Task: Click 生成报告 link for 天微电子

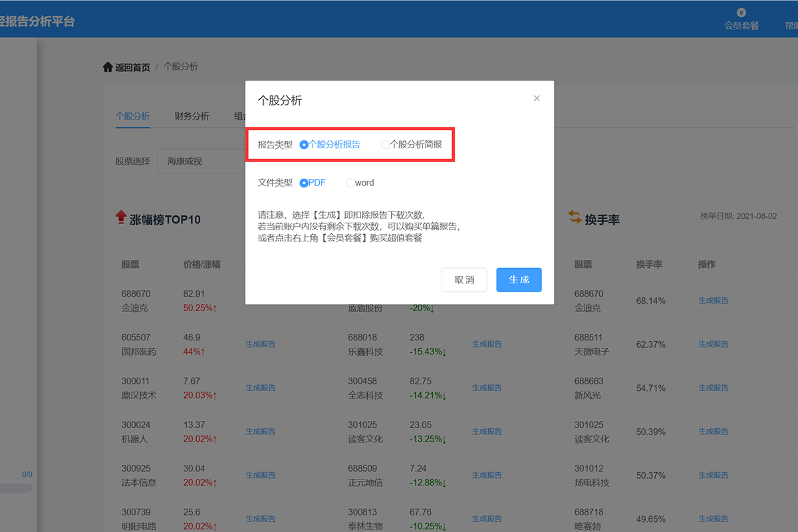Action: pyautogui.click(x=713, y=344)
